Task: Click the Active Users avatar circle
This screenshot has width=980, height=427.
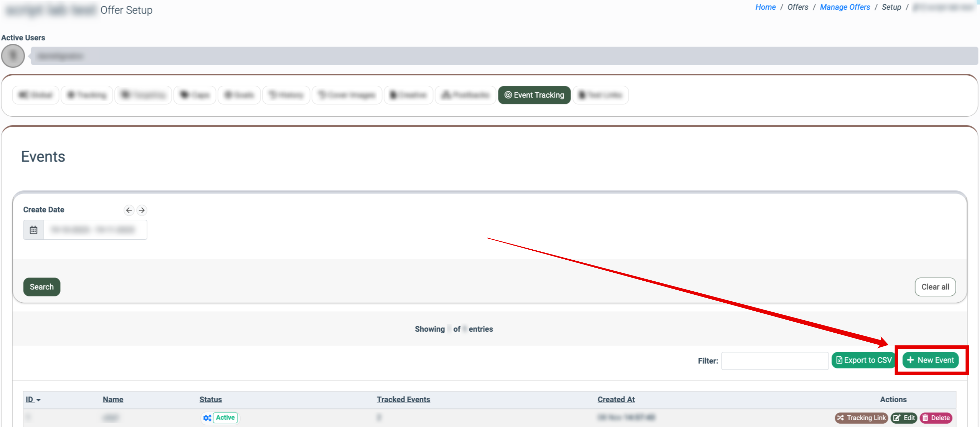Action: [x=13, y=56]
